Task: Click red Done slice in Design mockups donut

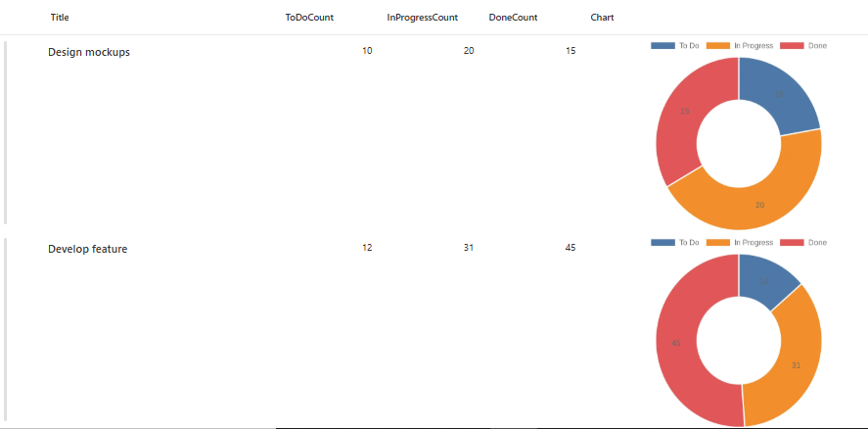Action: point(685,113)
